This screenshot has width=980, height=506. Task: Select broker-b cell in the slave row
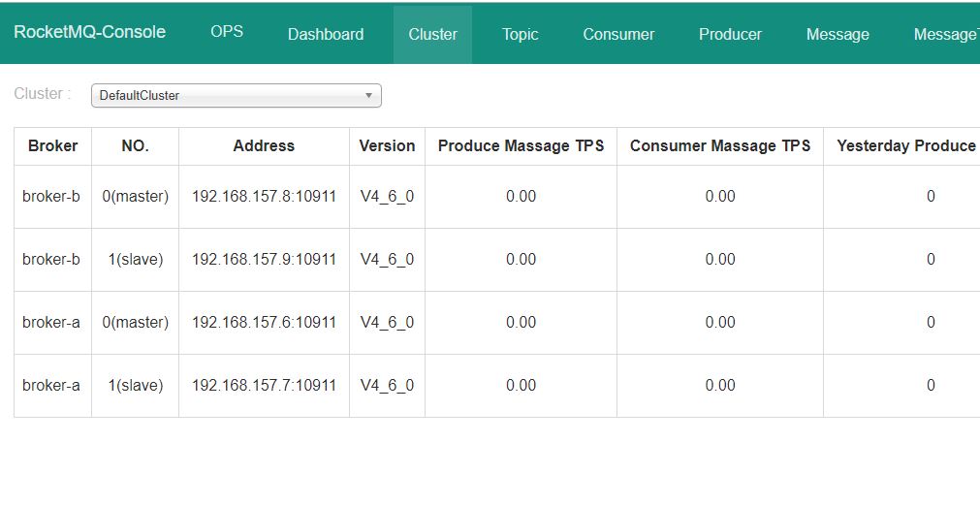51,259
